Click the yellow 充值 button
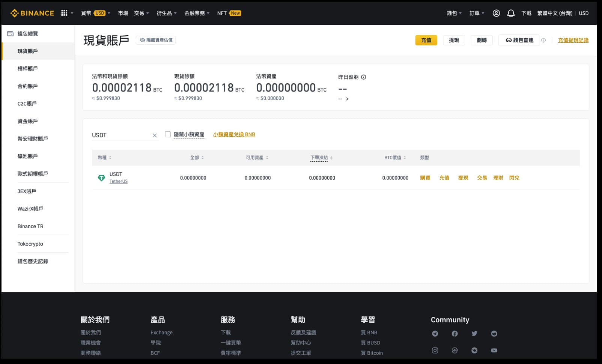Viewport: 602px width, 364px height. pyautogui.click(x=426, y=40)
